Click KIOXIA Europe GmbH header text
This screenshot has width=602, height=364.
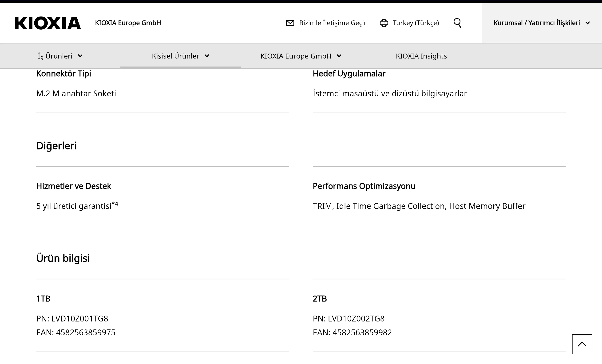tap(128, 23)
